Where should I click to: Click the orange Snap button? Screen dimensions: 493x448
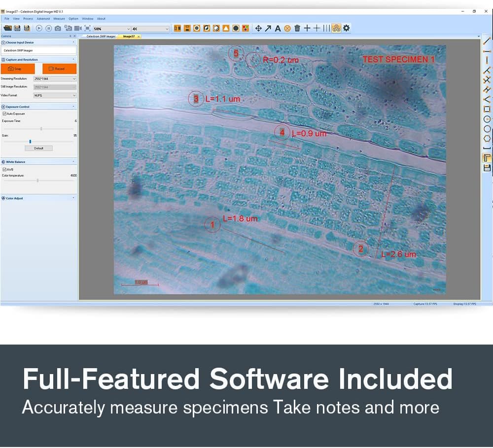(18, 69)
